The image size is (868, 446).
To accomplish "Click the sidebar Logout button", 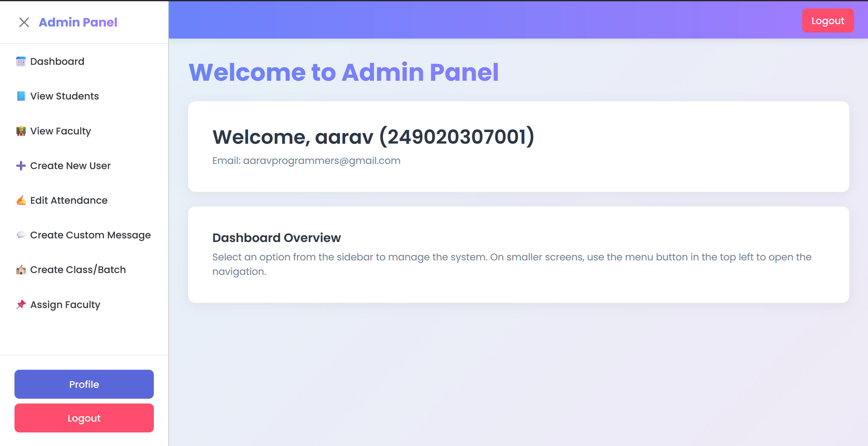I will [x=84, y=418].
